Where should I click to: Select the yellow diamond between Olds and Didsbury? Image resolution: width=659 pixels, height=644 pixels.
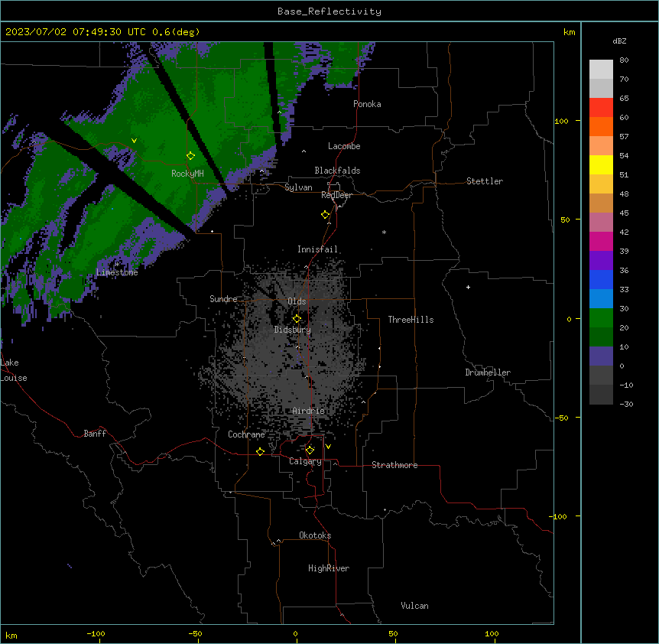[x=297, y=319]
